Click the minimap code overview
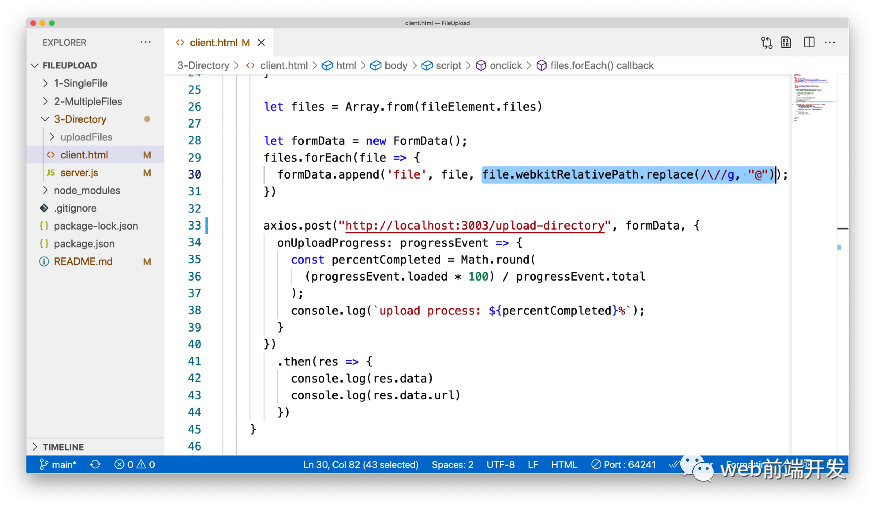The height and width of the screenshot is (508, 875). click(814, 98)
